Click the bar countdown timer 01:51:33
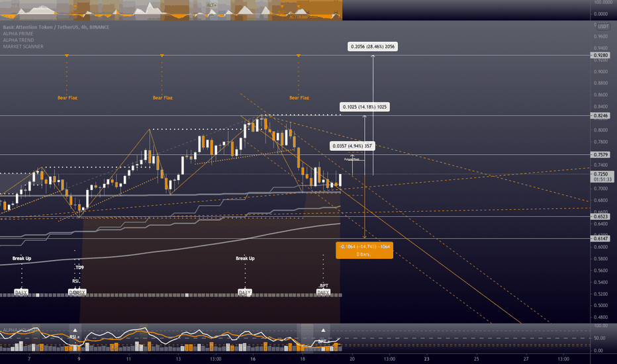This screenshot has width=617, height=364. 603,179
